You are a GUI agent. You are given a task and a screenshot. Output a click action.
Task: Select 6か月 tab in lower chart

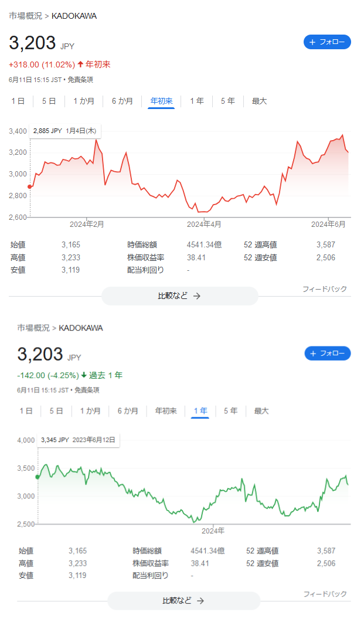click(x=128, y=412)
